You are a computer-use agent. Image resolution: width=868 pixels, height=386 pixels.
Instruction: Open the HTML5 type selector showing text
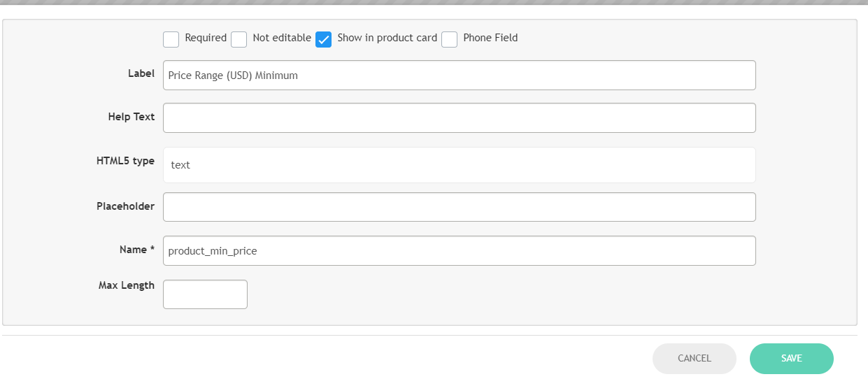tap(459, 165)
